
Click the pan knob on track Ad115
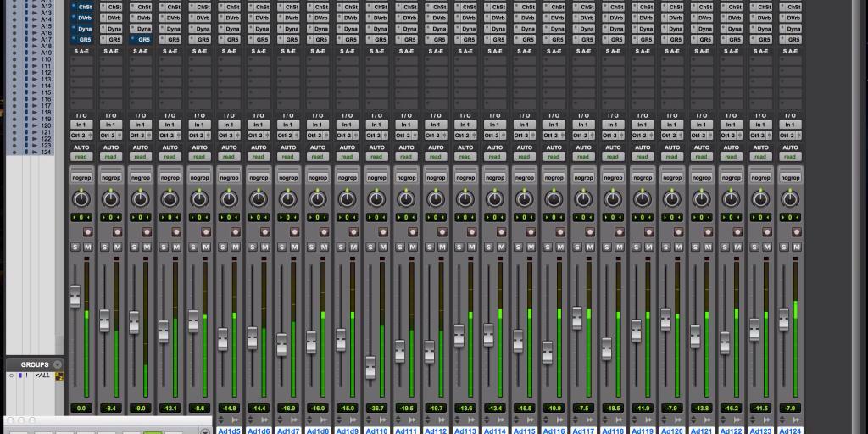[x=524, y=198]
